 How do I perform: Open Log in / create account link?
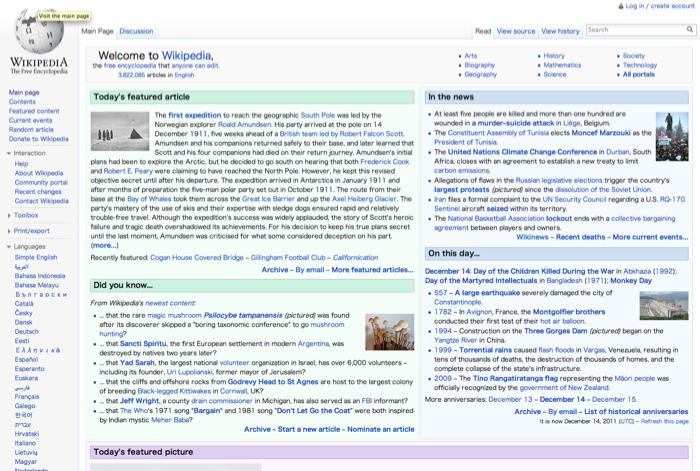tap(660, 6)
